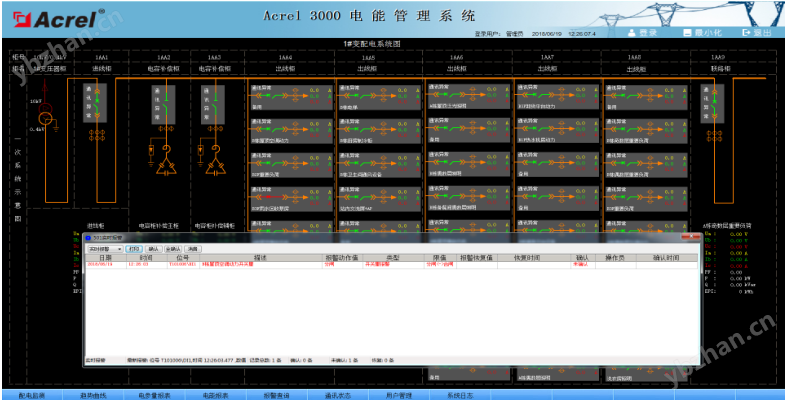The height and width of the screenshot is (402, 787).
Task: Click the 打印 print button
Action: pos(134,249)
